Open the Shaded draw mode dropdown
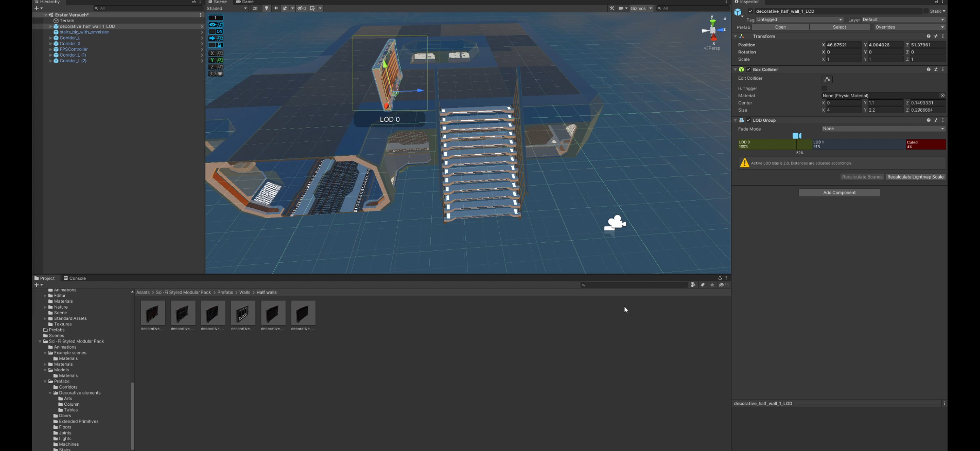 click(x=226, y=8)
